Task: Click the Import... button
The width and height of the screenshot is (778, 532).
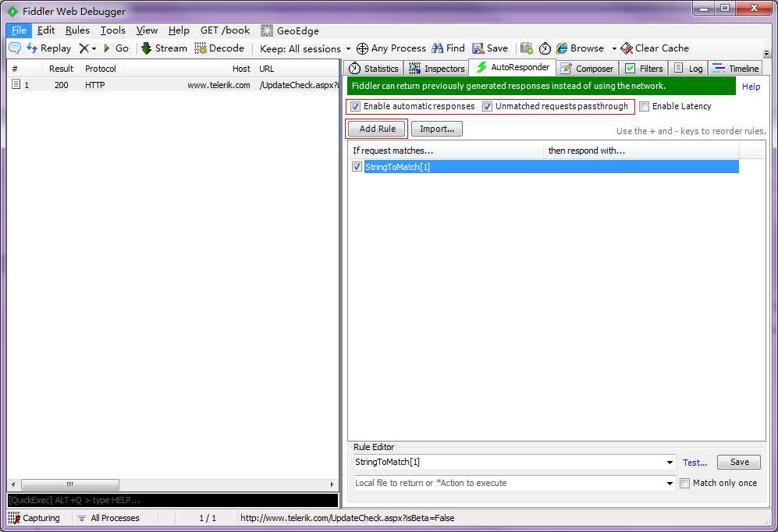Action: coord(437,129)
